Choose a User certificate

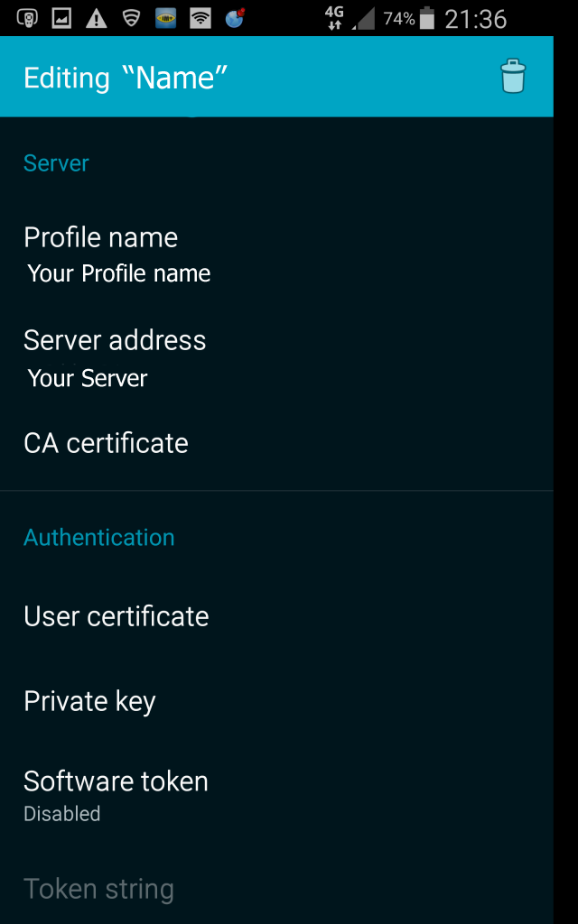(x=116, y=616)
